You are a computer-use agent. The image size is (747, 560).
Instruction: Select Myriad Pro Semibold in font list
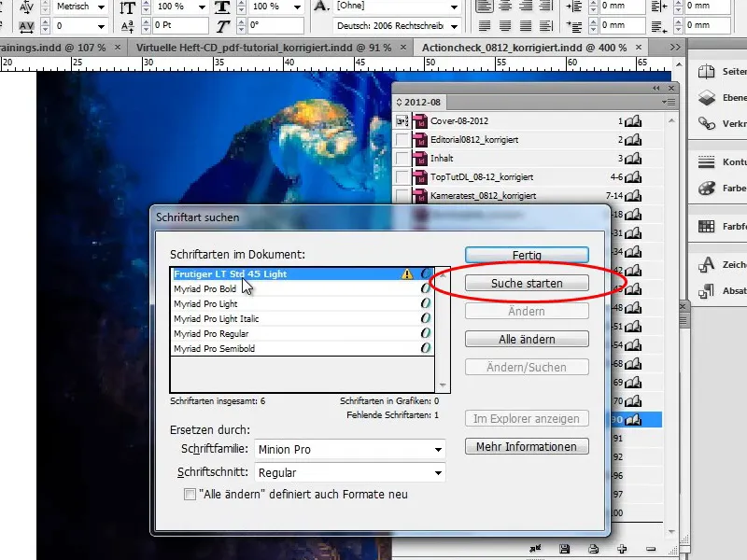[302, 348]
